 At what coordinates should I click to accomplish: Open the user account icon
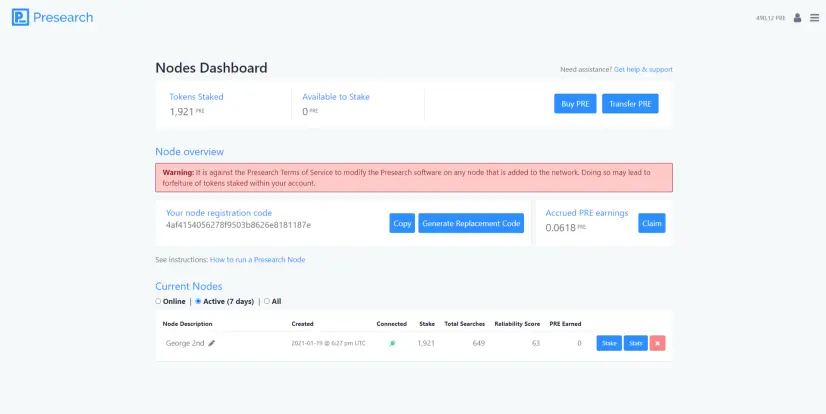point(797,18)
